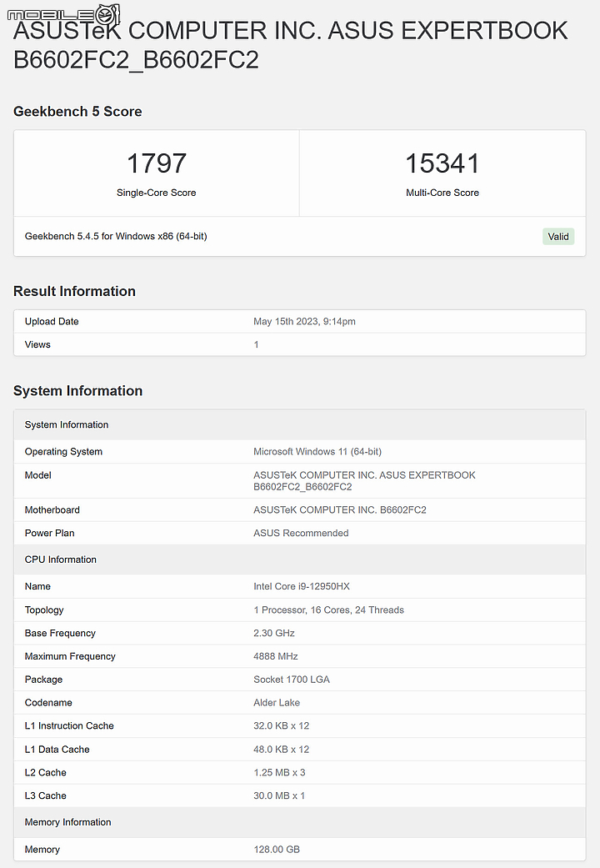Select the model value ASUS EXPERTBOOK B6602FC2_B6602FC2
600x868 pixels.
pyautogui.click(x=364, y=481)
